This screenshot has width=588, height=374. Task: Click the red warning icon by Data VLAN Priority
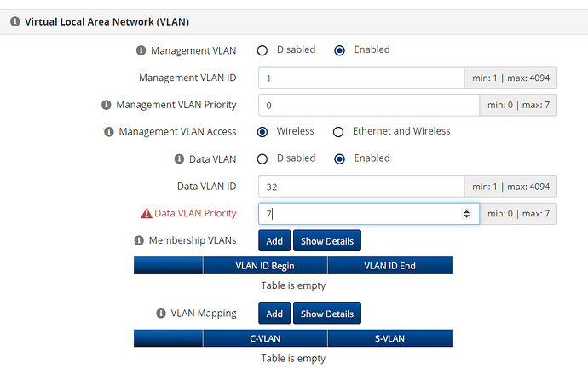(x=147, y=213)
